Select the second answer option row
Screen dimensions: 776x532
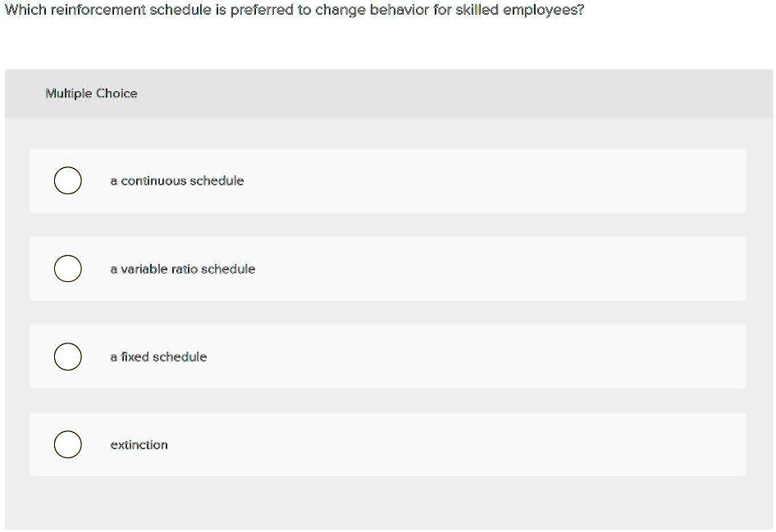[x=388, y=268]
